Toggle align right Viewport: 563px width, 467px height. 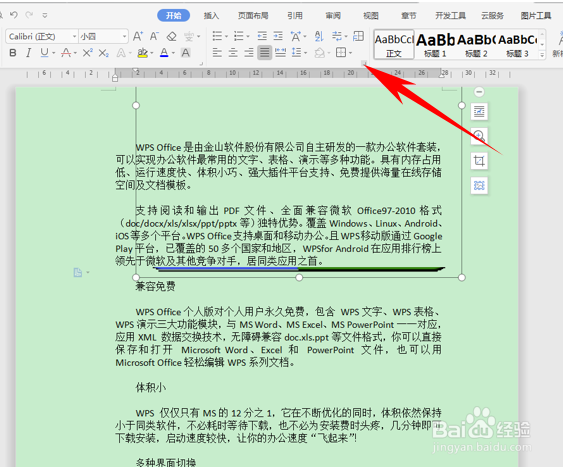(x=249, y=52)
